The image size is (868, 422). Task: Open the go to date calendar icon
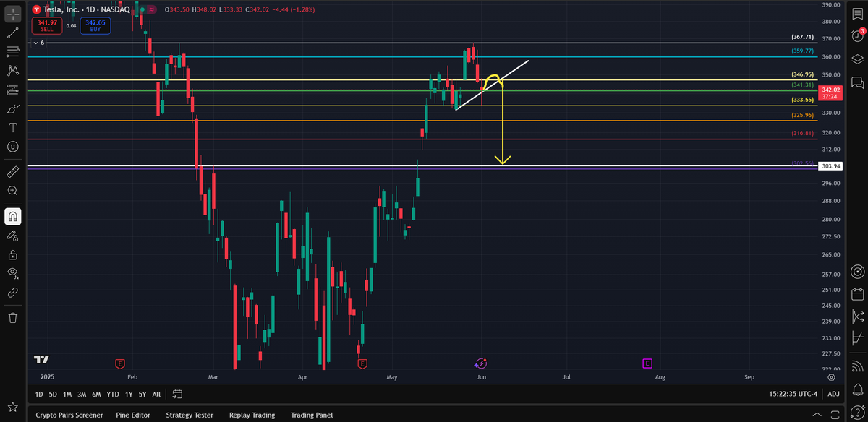177,394
